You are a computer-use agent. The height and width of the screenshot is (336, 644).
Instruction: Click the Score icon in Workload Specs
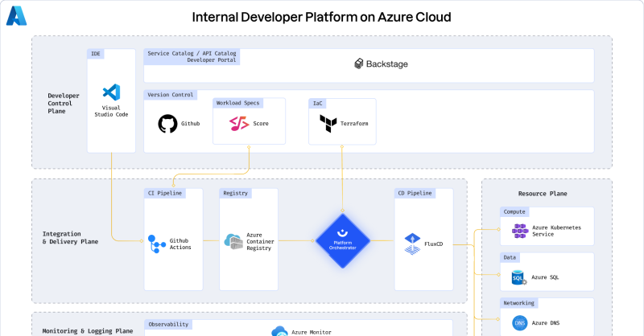(x=239, y=124)
